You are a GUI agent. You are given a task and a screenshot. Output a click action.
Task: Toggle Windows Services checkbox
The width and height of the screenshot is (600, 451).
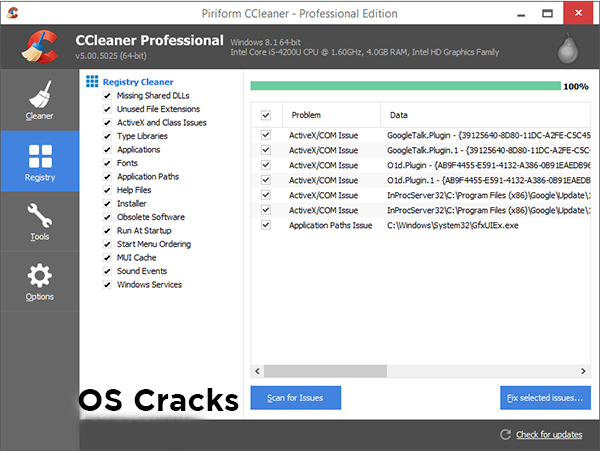107,285
